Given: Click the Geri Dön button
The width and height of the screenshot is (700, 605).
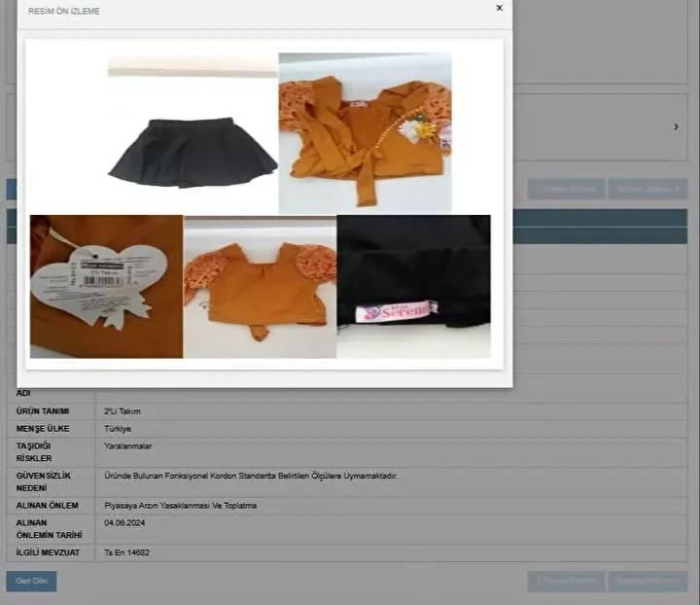Looking at the screenshot, I should click(31, 582).
